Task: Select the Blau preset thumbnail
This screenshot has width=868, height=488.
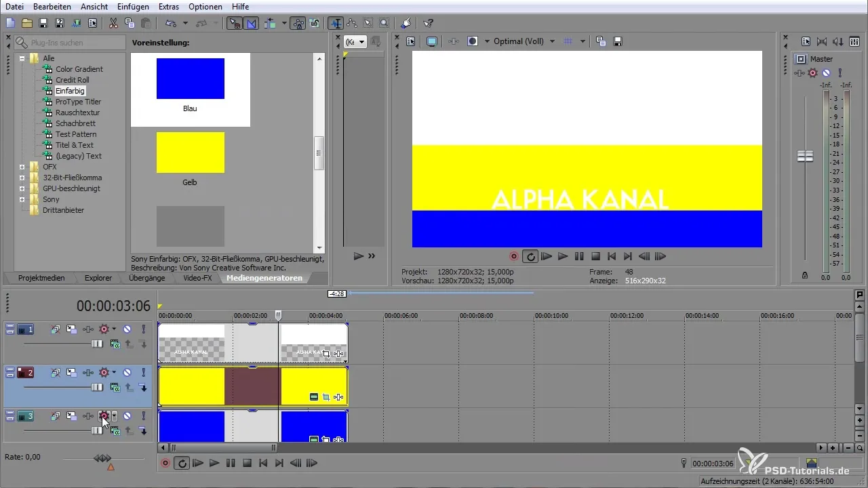Action: [x=191, y=79]
